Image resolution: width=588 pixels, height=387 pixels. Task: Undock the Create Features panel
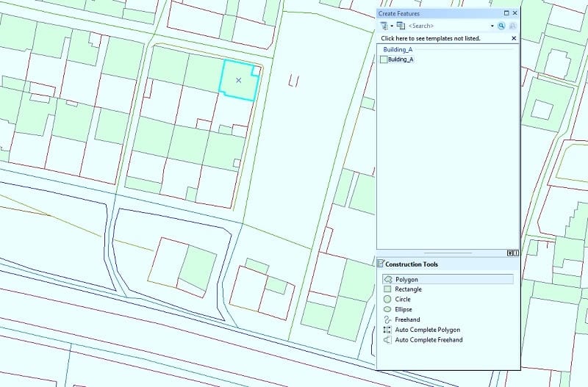click(506, 13)
